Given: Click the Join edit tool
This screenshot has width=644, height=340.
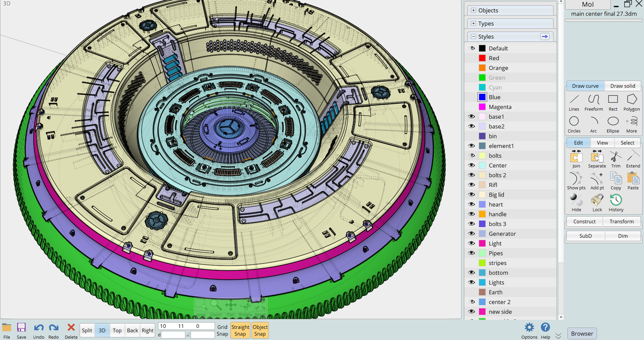Looking at the screenshot, I should [576, 159].
